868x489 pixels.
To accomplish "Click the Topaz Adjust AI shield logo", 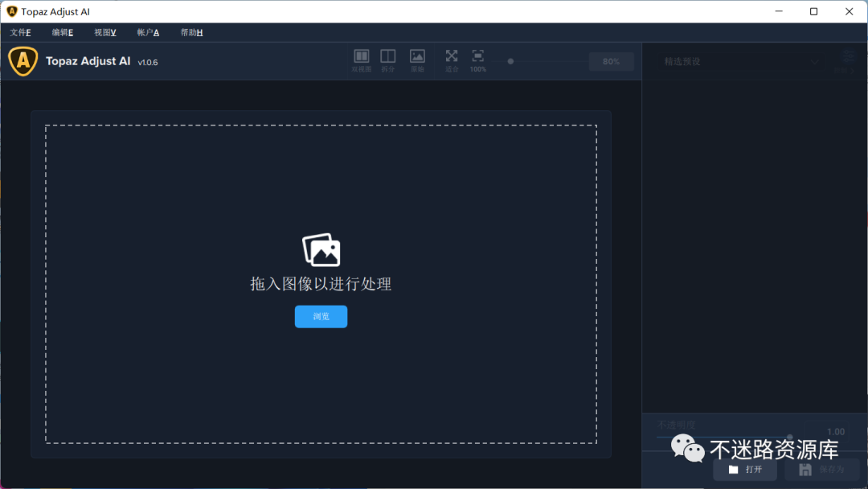I will coord(23,61).
